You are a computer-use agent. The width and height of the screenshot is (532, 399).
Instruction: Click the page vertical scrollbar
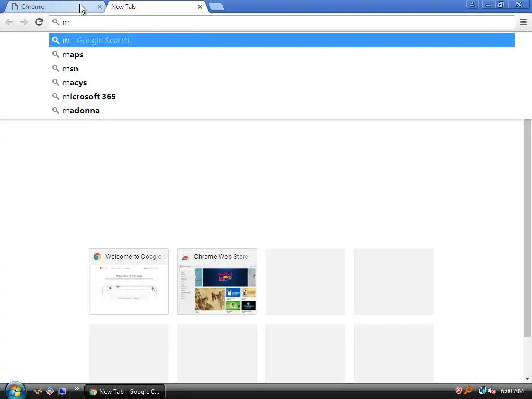527,228
